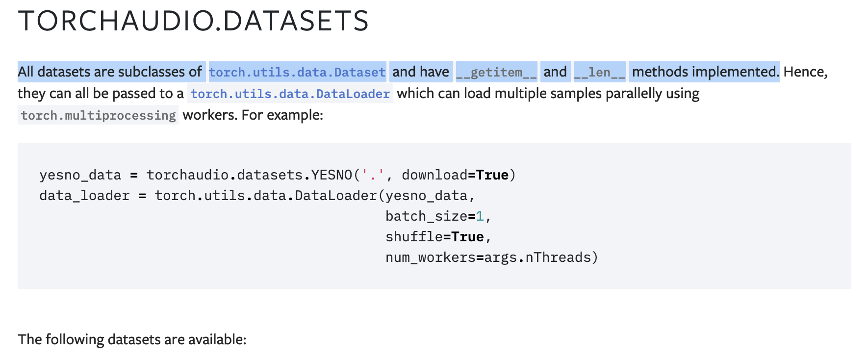This screenshot has width=868, height=358.
Task: Open the torch.utils.data.DataLoader link
Action: click(x=290, y=94)
